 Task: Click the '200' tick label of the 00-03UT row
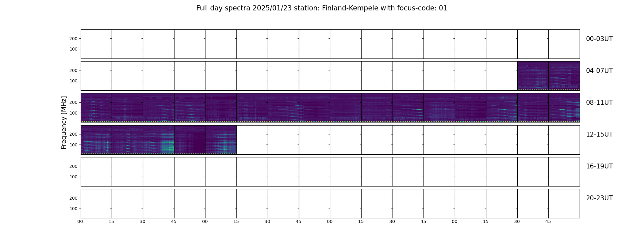[73, 39]
